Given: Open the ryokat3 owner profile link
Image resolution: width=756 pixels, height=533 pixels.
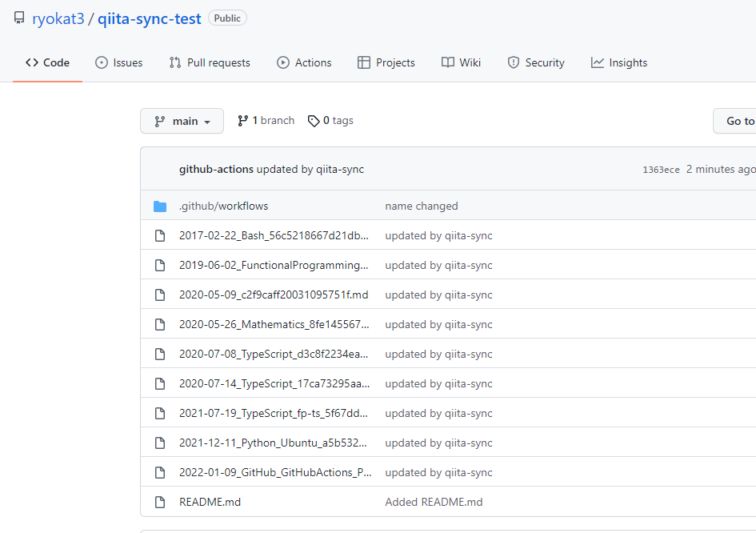Looking at the screenshot, I should pyautogui.click(x=58, y=19).
